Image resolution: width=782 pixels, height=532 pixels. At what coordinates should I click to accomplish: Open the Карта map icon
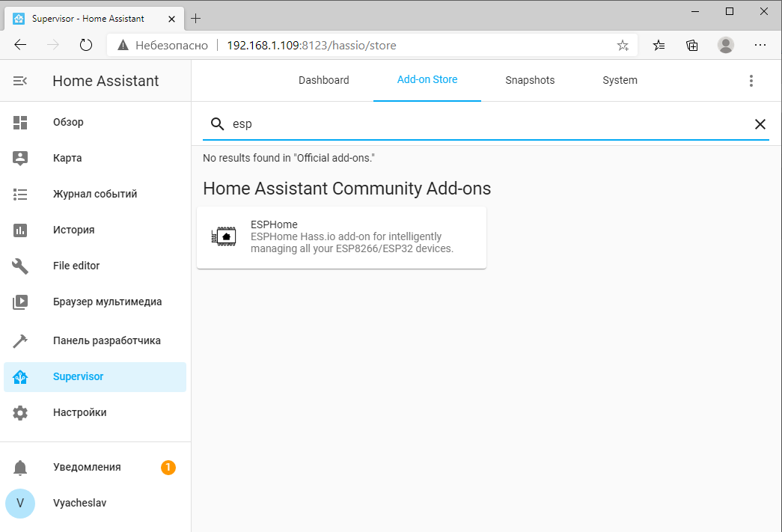tap(20, 158)
